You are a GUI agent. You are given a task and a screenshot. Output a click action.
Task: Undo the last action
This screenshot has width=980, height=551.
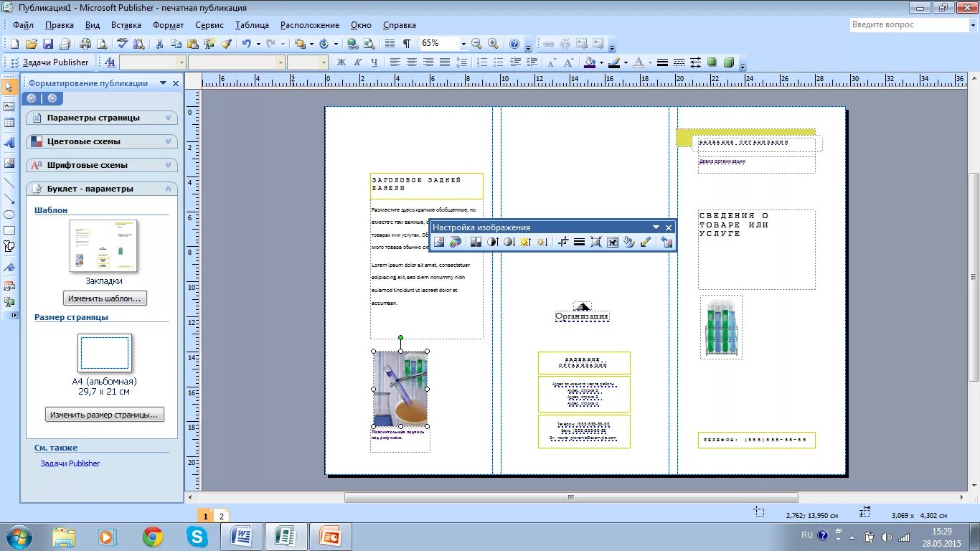pos(246,44)
